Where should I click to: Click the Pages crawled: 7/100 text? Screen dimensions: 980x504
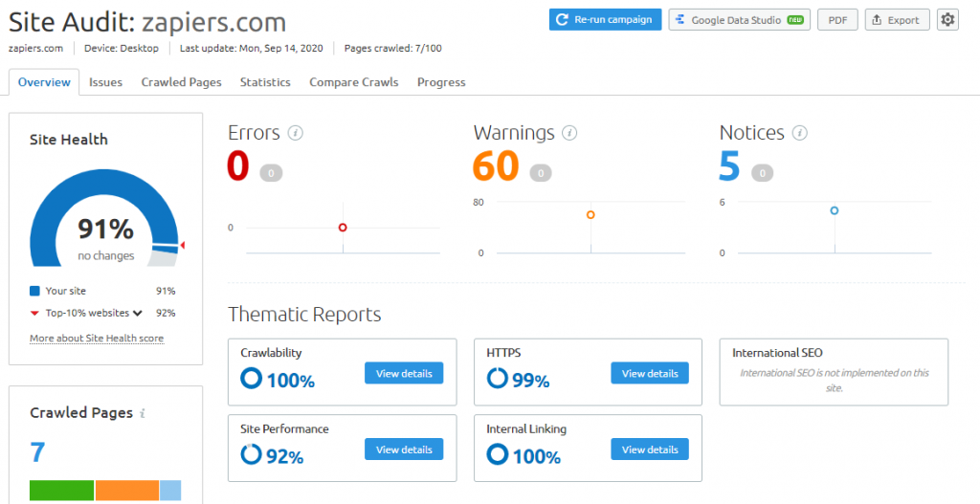click(393, 48)
